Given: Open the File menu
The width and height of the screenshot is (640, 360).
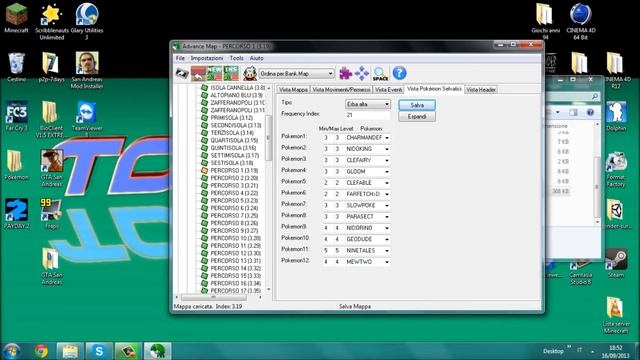Looking at the screenshot, I should [180, 58].
